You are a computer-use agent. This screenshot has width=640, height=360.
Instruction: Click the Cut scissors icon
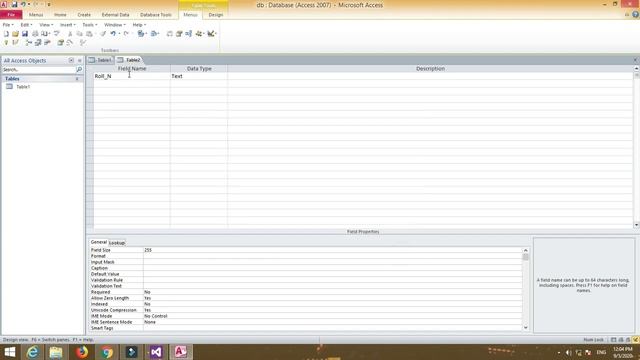click(70, 34)
